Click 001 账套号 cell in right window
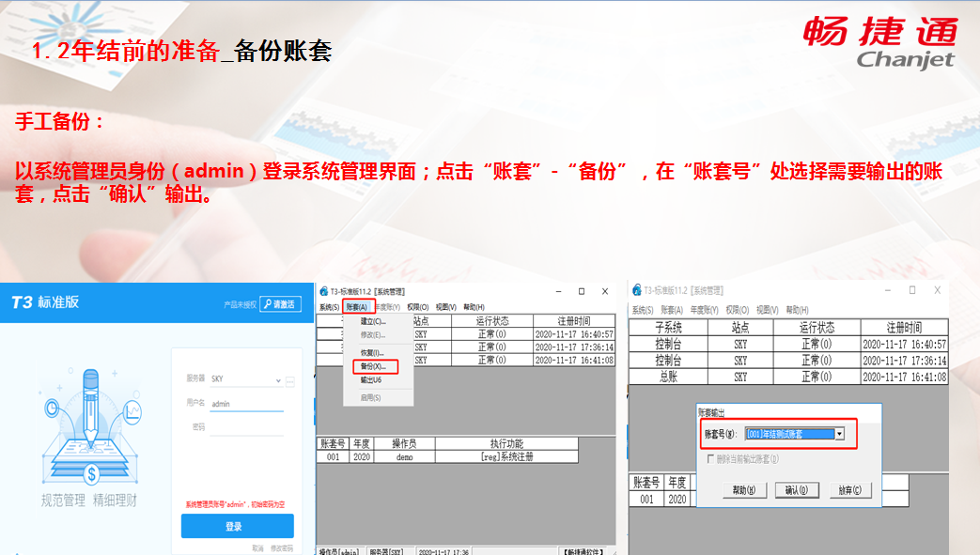The height and width of the screenshot is (555, 980). tap(646, 499)
